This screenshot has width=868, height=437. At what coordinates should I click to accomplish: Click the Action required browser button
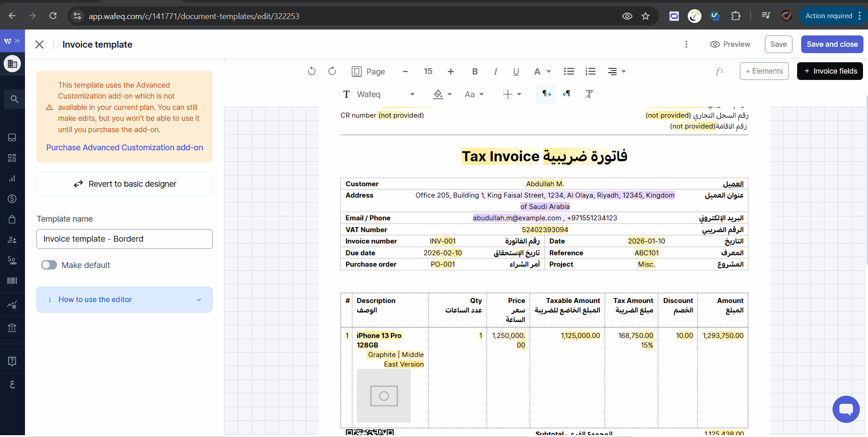pos(833,16)
